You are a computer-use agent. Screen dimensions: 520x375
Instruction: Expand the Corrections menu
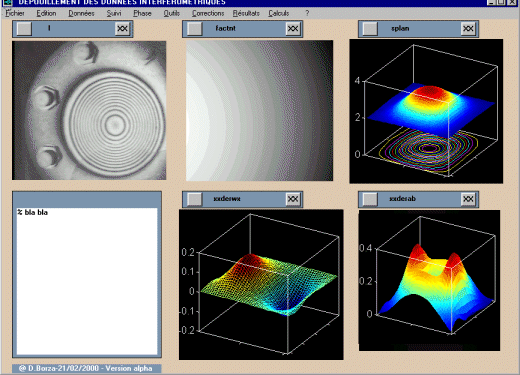208,13
